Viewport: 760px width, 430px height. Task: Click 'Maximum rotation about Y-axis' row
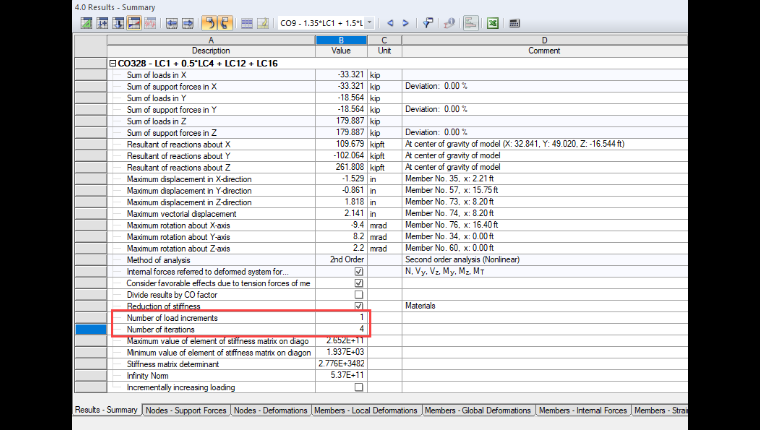coord(380,237)
